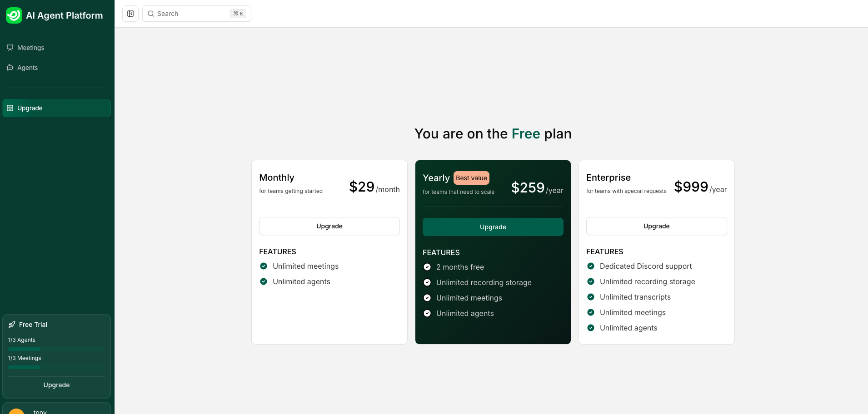
Task: Click the rocket icon beside Free Trial
Action: [12, 325]
